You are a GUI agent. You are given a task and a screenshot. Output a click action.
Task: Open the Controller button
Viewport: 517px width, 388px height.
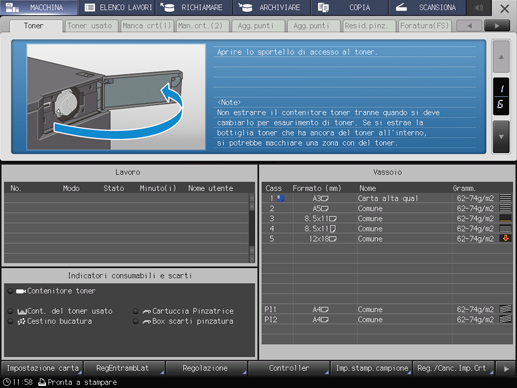pyautogui.click(x=289, y=368)
